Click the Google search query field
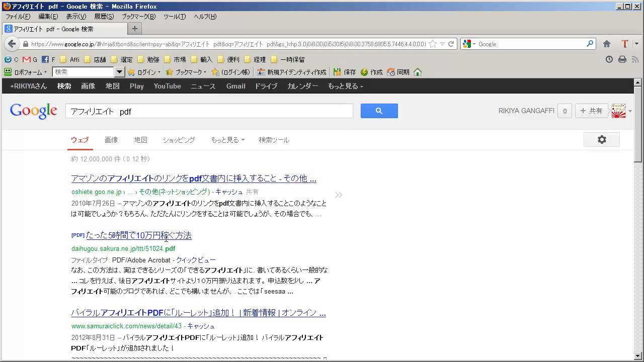Viewport: 644px width, 362px height. tap(209, 111)
